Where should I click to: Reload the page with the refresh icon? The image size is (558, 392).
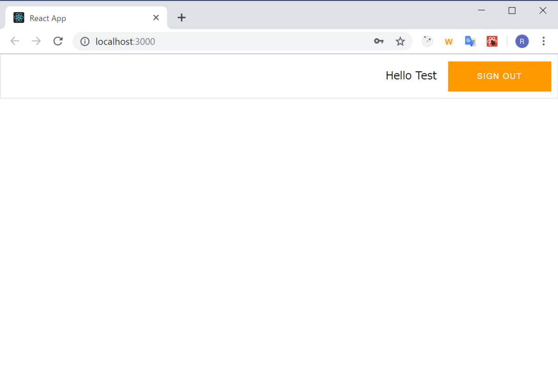pos(58,41)
